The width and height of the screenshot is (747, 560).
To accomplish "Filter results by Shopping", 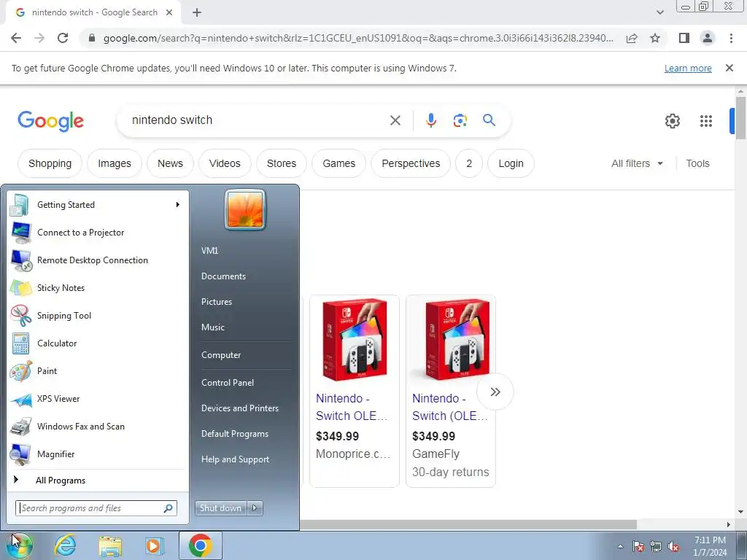I will pos(50,163).
